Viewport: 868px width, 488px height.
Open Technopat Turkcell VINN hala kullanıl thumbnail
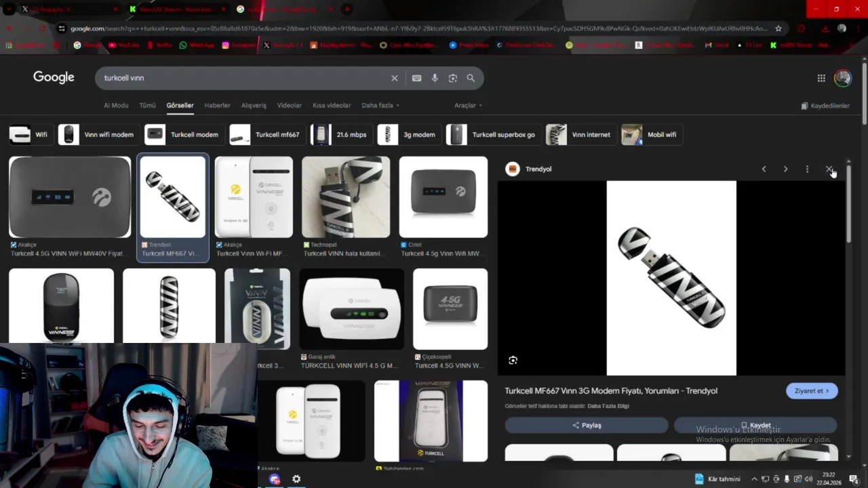346,197
